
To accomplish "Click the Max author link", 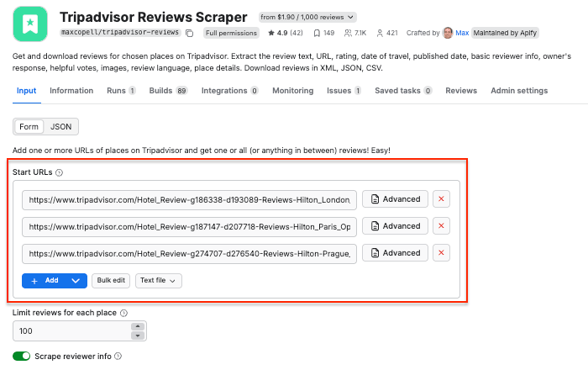I will tap(462, 33).
